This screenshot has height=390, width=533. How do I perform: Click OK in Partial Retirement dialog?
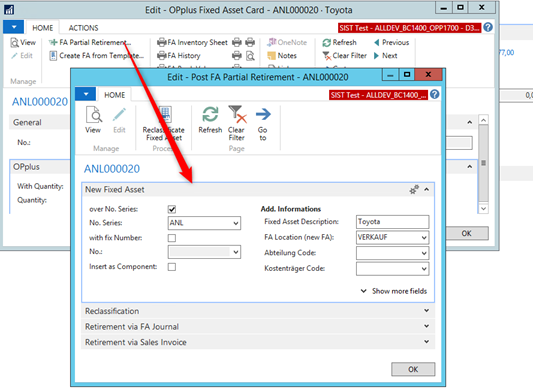pos(413,369)
